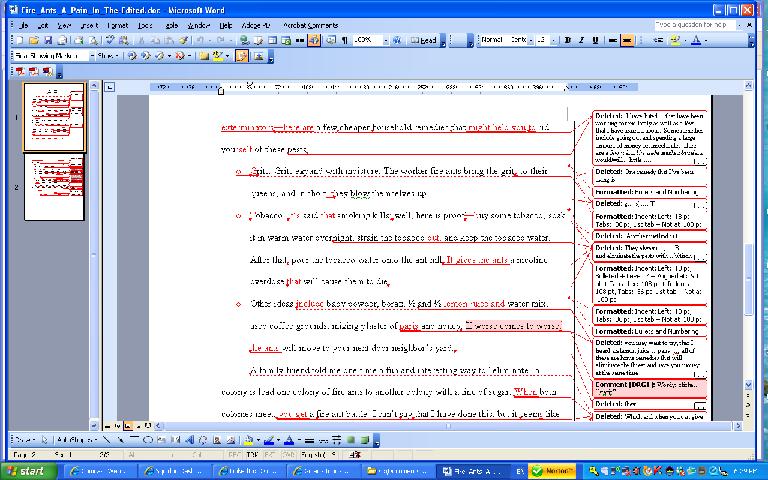Click the horizontal scrollbar right arrow
The image size is (768, 480).
tap(737, 426)
